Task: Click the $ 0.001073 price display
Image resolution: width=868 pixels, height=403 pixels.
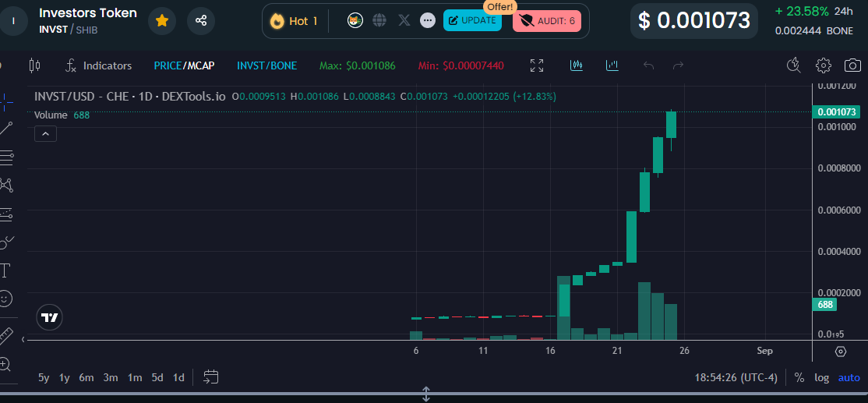Action: click(x=693, y=21)
